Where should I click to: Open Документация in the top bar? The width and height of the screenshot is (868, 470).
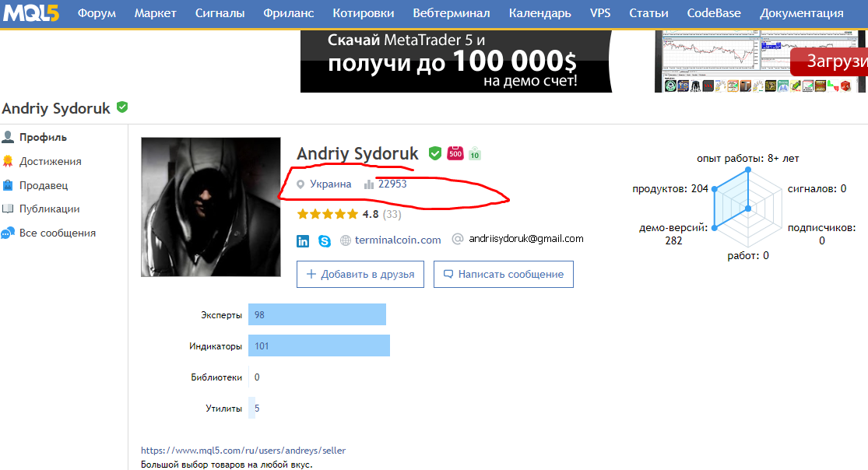[802, 12]
